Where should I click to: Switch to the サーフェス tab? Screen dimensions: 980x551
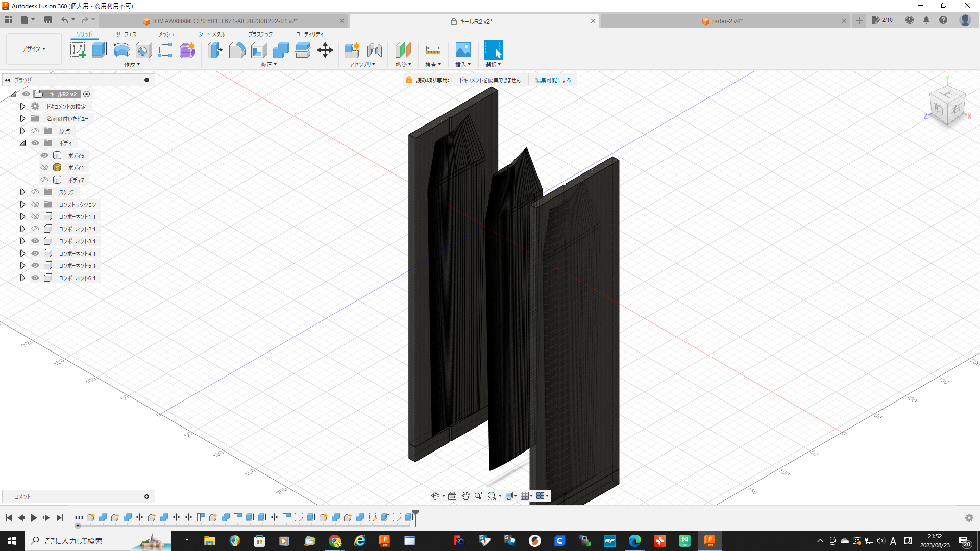click(126, 34)
